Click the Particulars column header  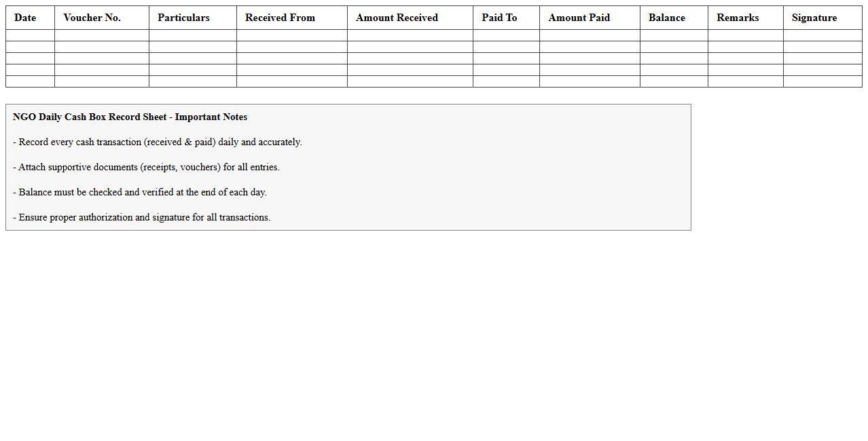[x=183, y=18]
